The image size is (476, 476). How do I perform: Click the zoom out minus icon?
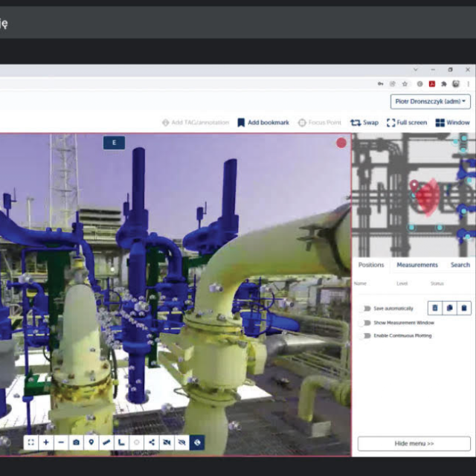[61, 443]
